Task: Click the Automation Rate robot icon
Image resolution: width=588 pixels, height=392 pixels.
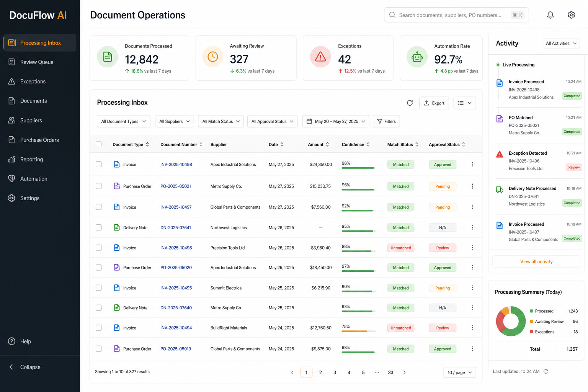Action: click(417, 57)
